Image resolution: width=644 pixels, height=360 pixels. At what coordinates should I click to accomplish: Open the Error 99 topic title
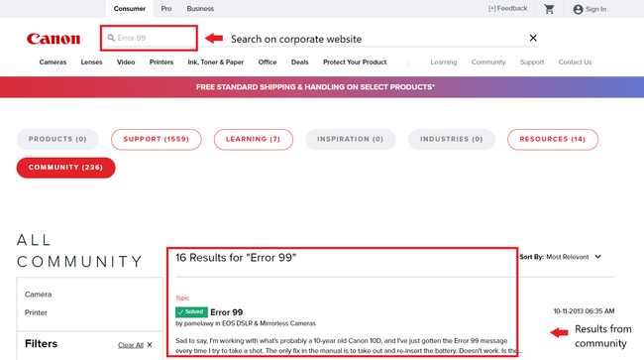(x=226, y=312)
